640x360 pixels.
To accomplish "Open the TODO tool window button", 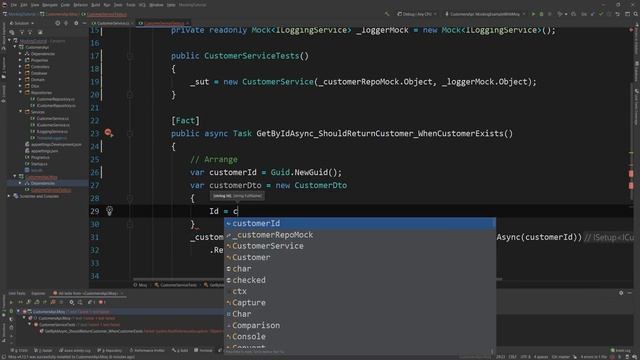I will coord(20,350).
